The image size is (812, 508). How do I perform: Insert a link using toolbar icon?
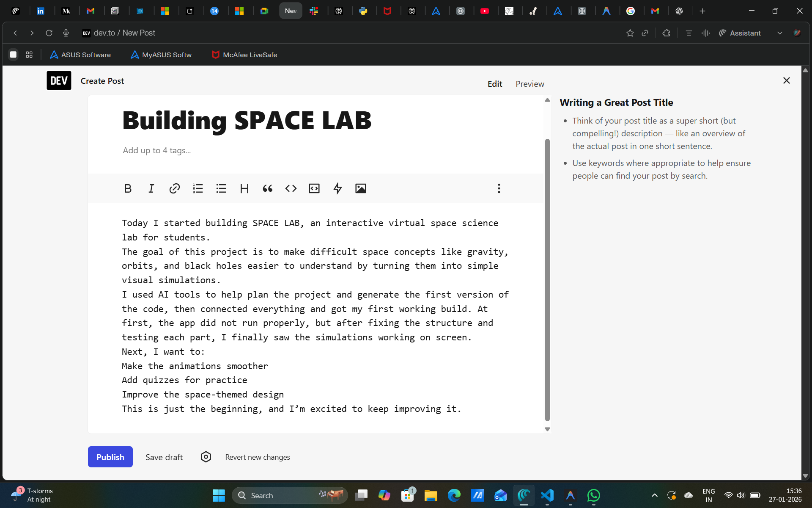pyautogui.click(x=174, y=188)
